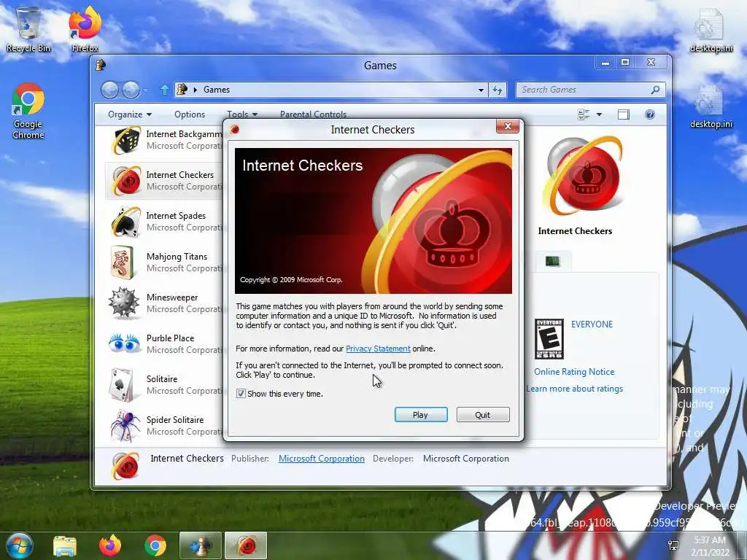Click the Spider Solitaire name text
The image size is (747, 560).
pos(175,420)
